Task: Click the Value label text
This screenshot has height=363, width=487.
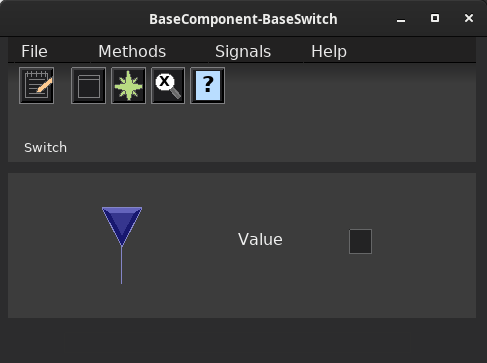Action: 260,239
